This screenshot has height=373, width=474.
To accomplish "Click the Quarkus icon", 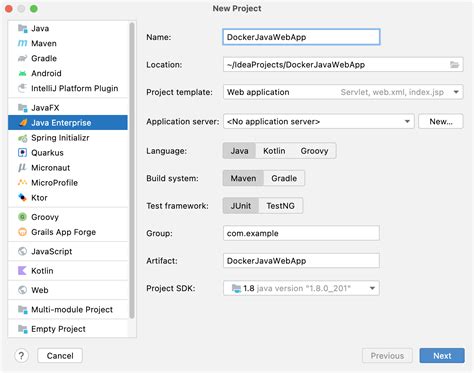I will (23, 153).
